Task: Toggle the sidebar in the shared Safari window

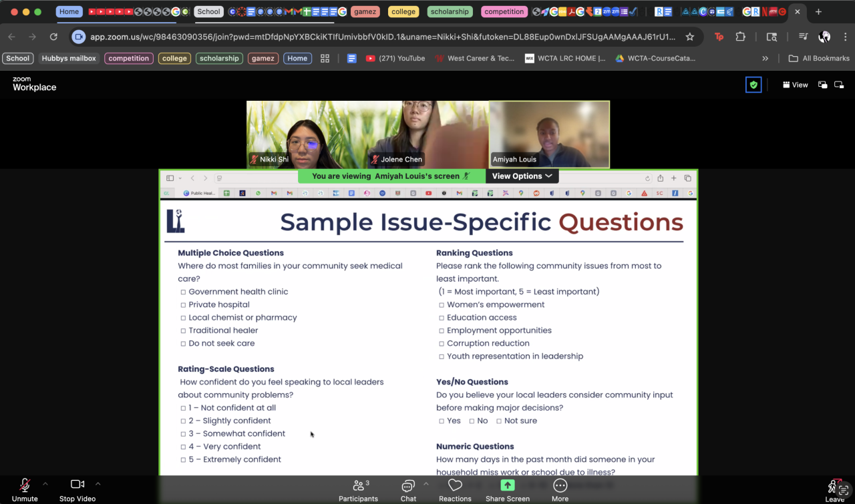Action: pos(170,178)
